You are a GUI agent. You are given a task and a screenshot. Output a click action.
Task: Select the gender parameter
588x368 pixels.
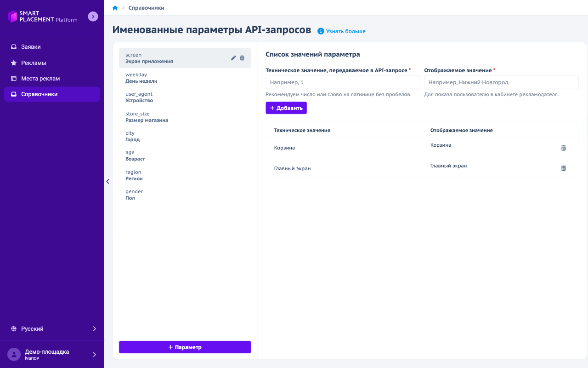pos(185,195)
